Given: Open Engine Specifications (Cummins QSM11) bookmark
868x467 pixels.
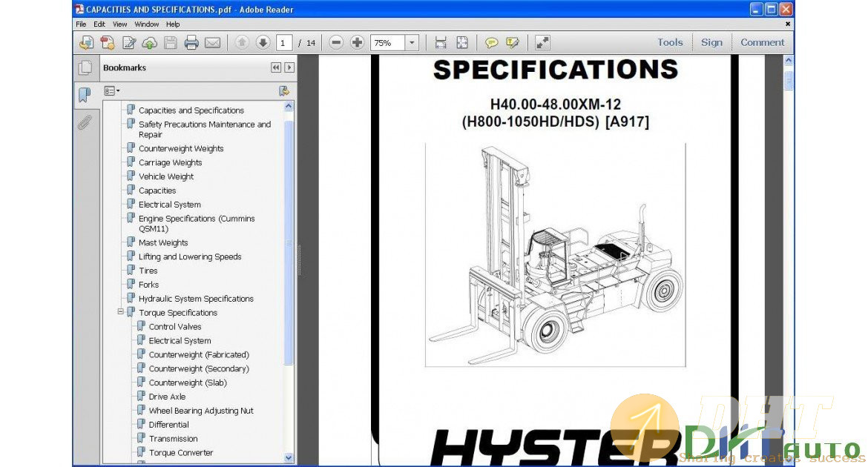Looking at the screenshot, I should [197, 224].
